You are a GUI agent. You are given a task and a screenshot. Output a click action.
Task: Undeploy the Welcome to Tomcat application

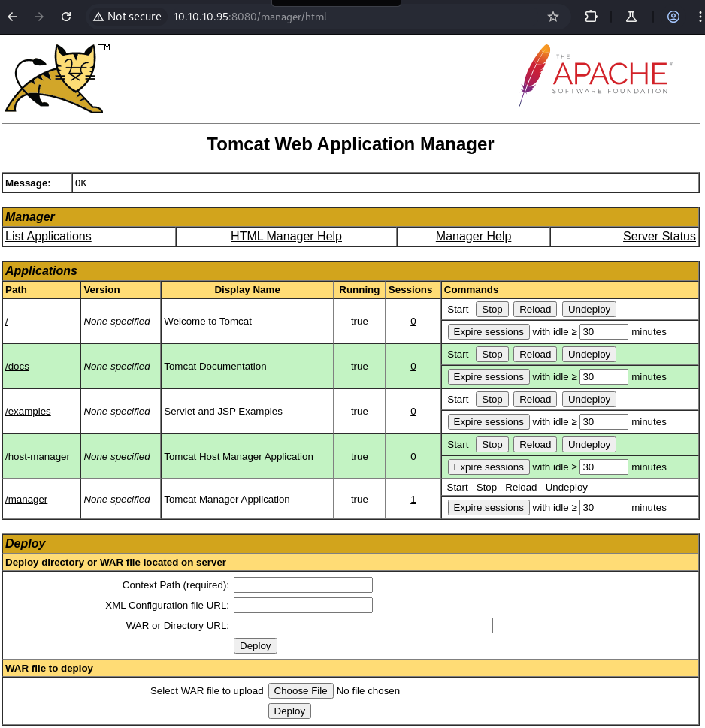click(x=589, y=310)
